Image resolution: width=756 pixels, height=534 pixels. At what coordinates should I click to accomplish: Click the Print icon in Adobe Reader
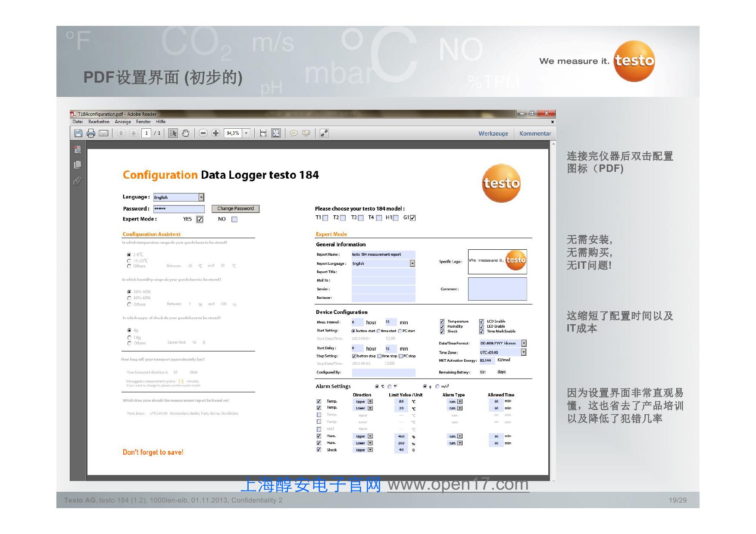pyautogui.click(x=91, y=133)
